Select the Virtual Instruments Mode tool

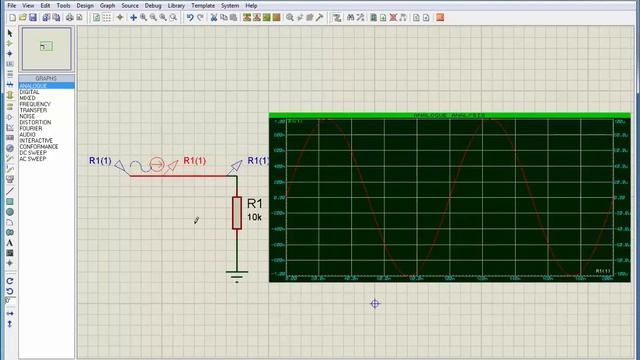pyautogui.click(x=10, y=179)
